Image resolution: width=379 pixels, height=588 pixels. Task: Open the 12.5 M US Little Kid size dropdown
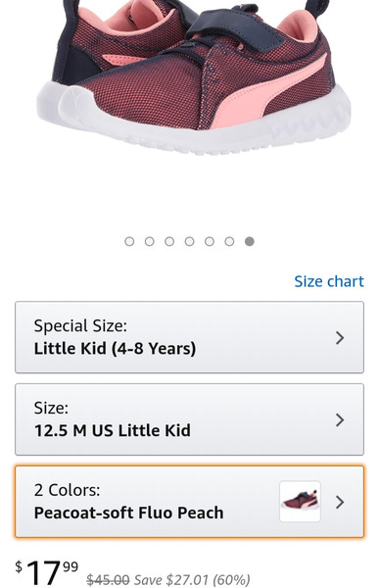[x=189, y=419]
